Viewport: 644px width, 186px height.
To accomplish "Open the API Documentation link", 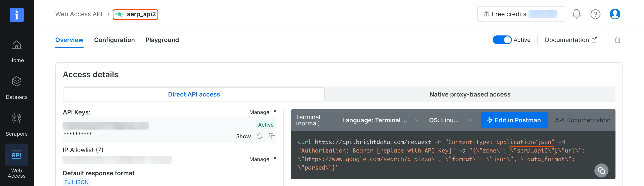I will pos(583,120).
